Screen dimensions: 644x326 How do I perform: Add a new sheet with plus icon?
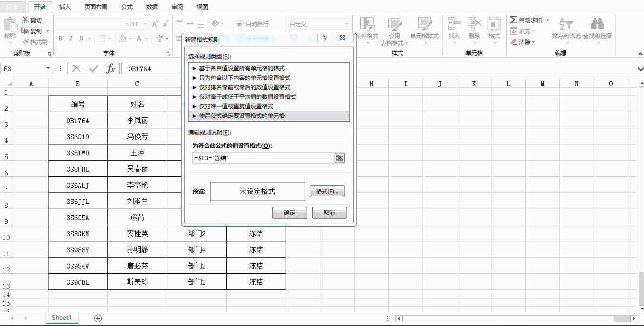pos(98,318)
